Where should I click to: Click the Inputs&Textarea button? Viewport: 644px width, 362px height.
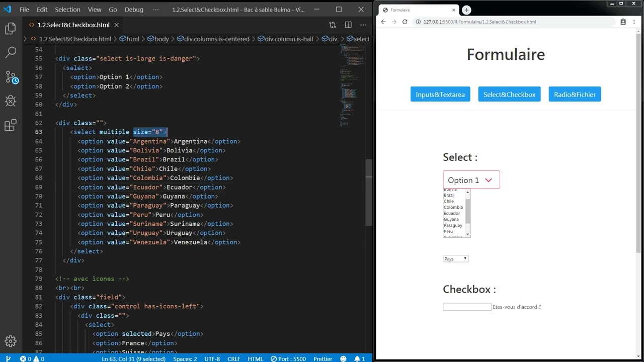pyautogui.click(x=440, y=95)
